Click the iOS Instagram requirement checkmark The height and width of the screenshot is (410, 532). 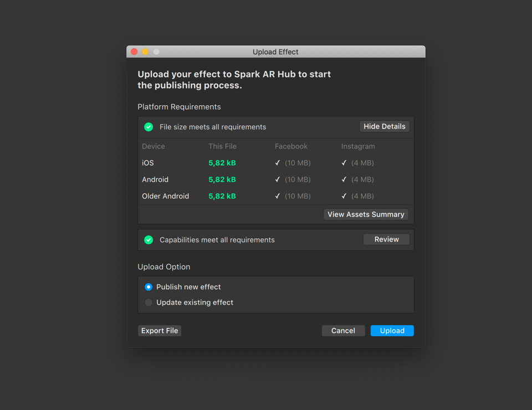(344, 163)
